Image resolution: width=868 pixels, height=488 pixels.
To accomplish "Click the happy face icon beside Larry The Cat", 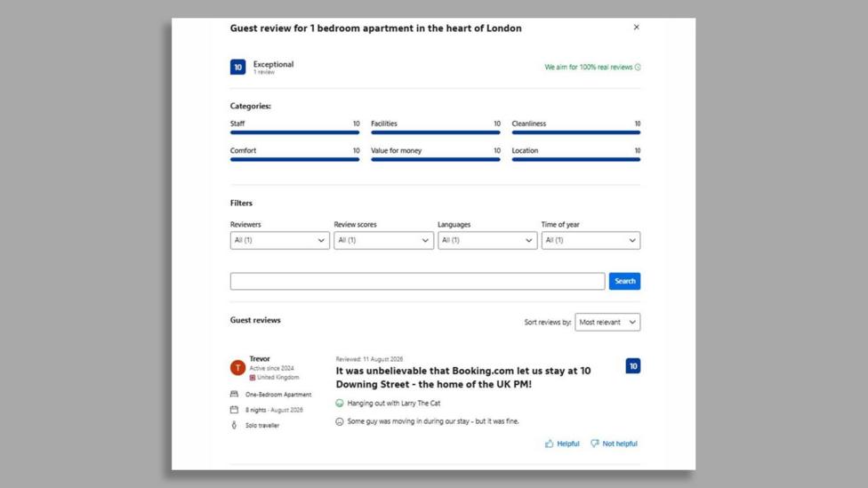I will click(x=340, y=404).
